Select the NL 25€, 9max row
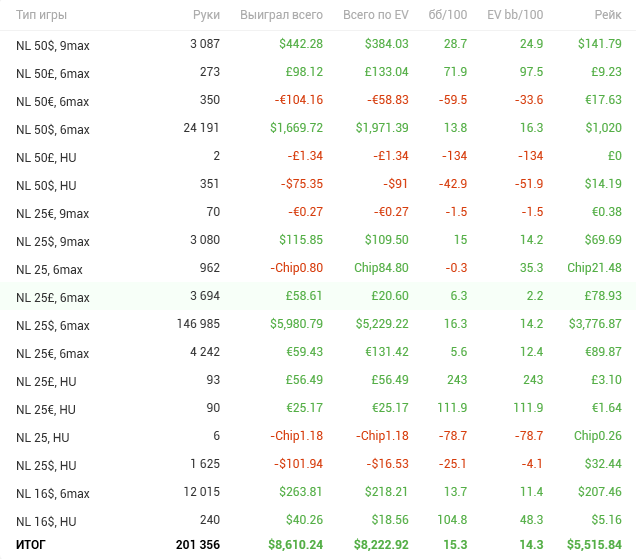Image resolution: width=636 pixels, height=559 pixels. point(318,212)
